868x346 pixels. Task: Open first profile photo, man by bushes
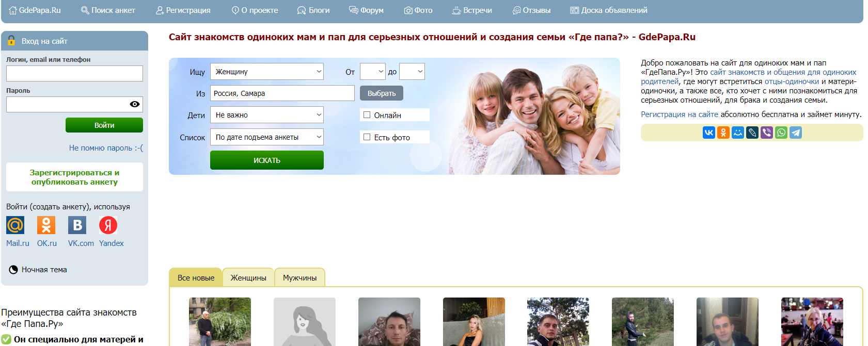[x=220, y=322]
